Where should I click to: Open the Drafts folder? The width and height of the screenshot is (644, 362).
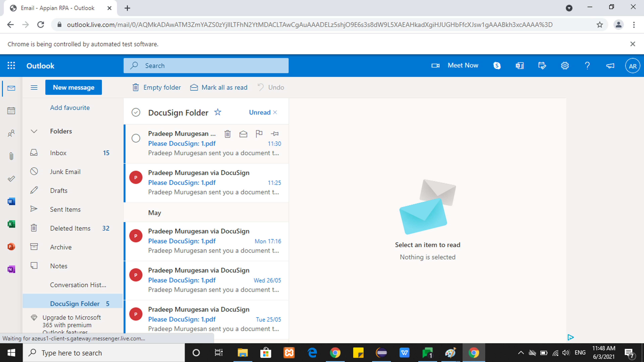[72, 190]
